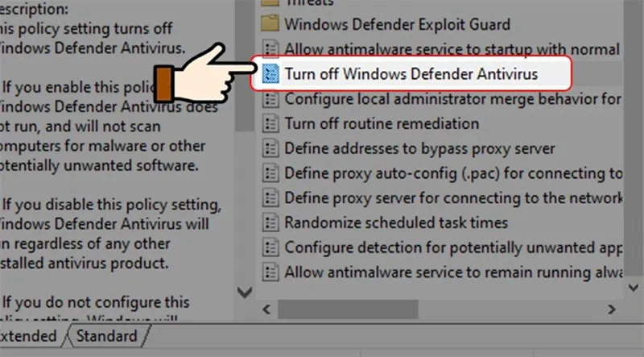644x357 pixels.
Task: Switch to the Standard tab
Action: point(107,336)
